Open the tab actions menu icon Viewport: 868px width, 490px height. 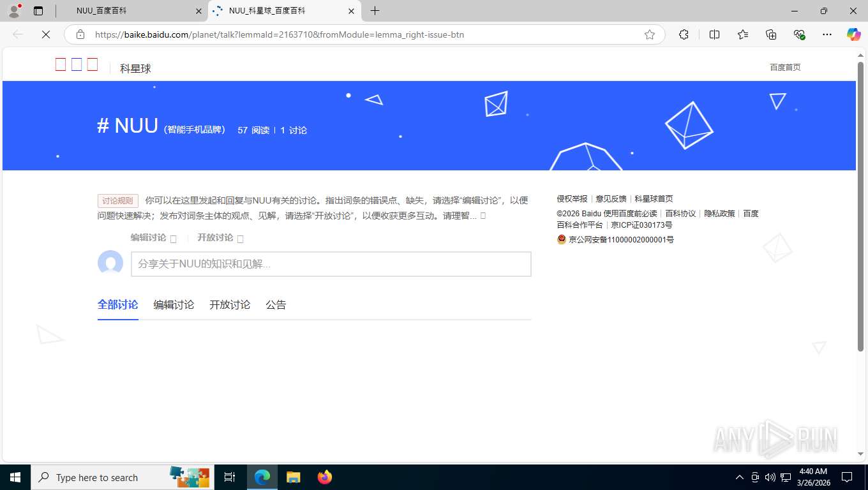(38, 11)
